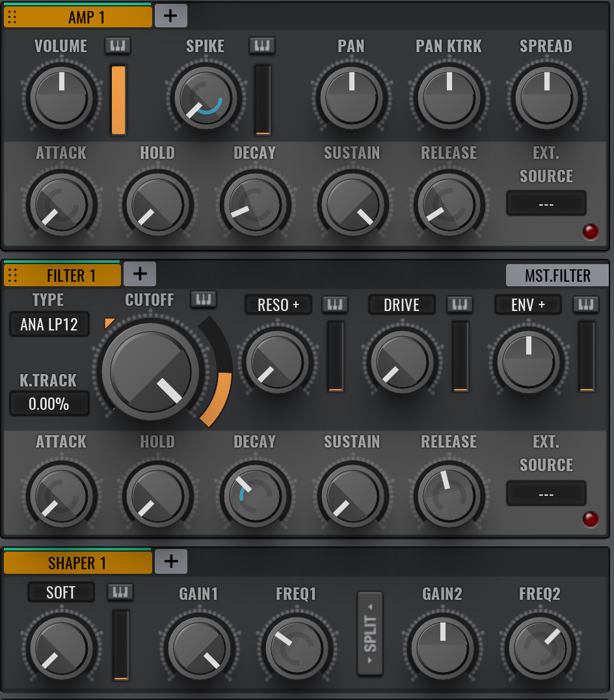
Task: Click the PAN KTRK knob
Action: (x=449, y=98)
